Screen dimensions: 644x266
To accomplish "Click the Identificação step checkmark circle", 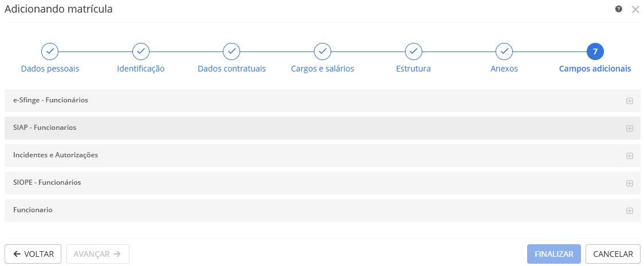I will click(x=141, y=51).
